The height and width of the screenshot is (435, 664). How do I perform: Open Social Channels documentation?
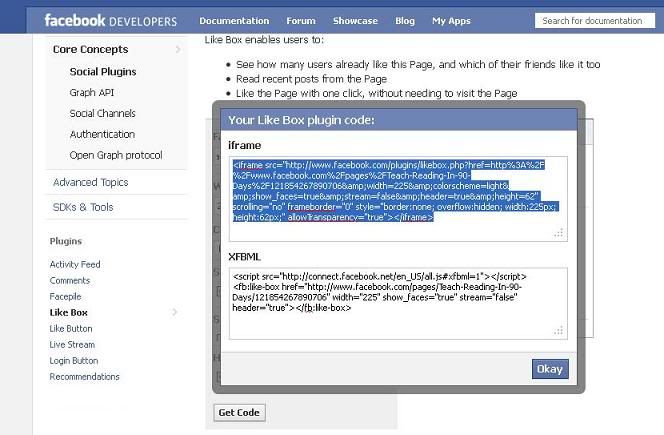click(102, 113)
